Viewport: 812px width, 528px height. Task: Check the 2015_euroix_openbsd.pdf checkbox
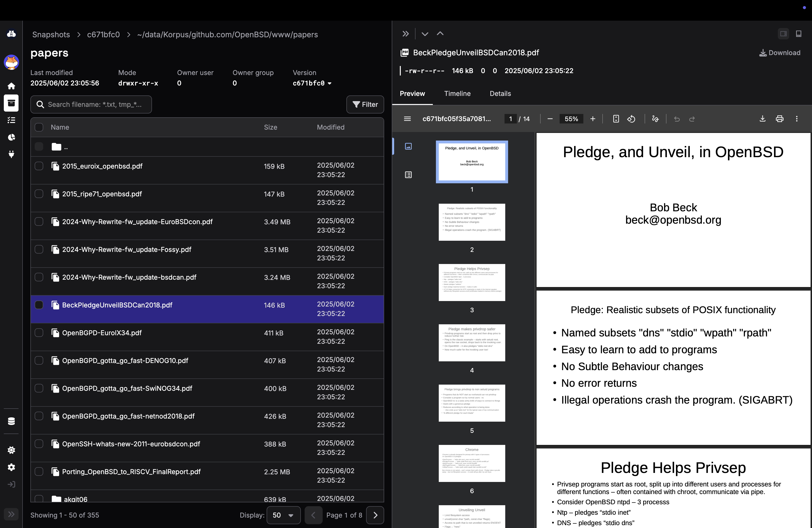[39, 166]
